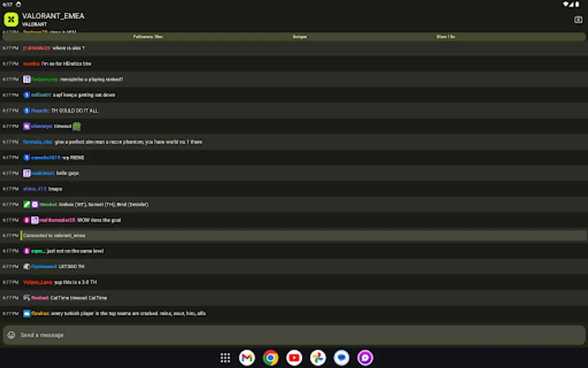
Task: Tap the 'Connected to valorant_emea' system message
Action: click(x=54, y=236)
